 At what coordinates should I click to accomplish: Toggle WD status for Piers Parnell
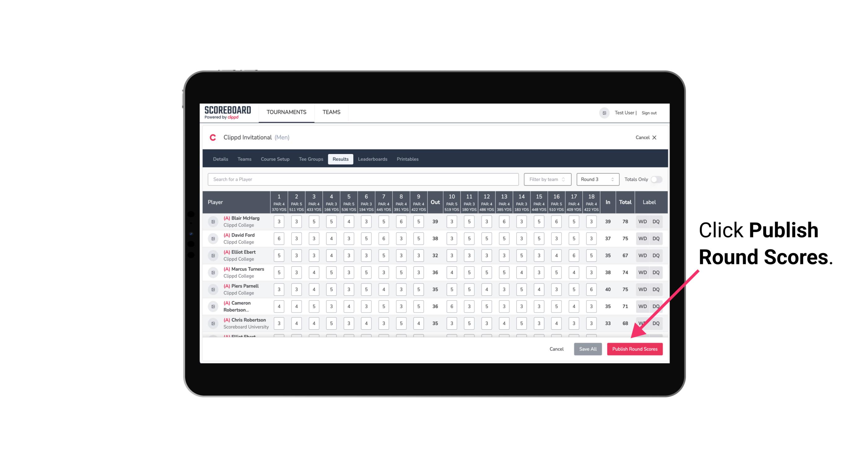tap(641, 289)
